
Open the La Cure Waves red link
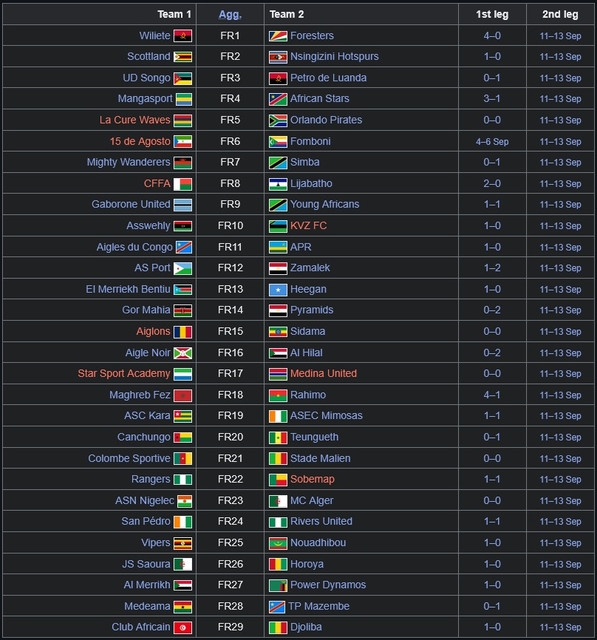[x=135, y=120]
